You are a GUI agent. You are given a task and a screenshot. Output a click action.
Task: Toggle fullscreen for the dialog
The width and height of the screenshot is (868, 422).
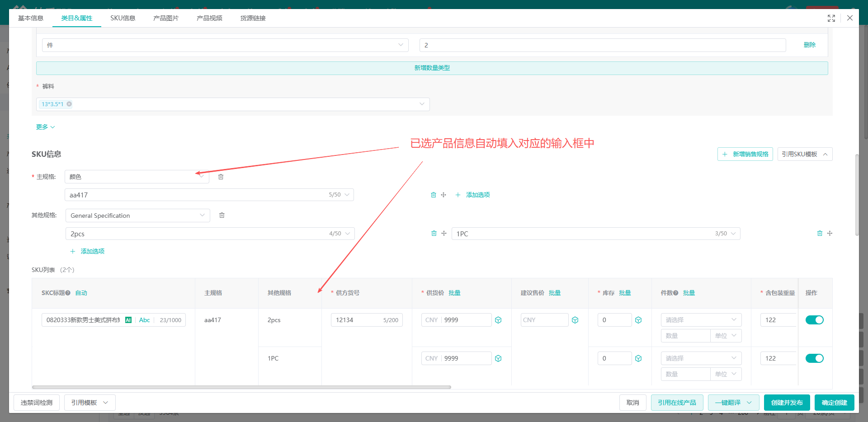click(x=831, y=18)
